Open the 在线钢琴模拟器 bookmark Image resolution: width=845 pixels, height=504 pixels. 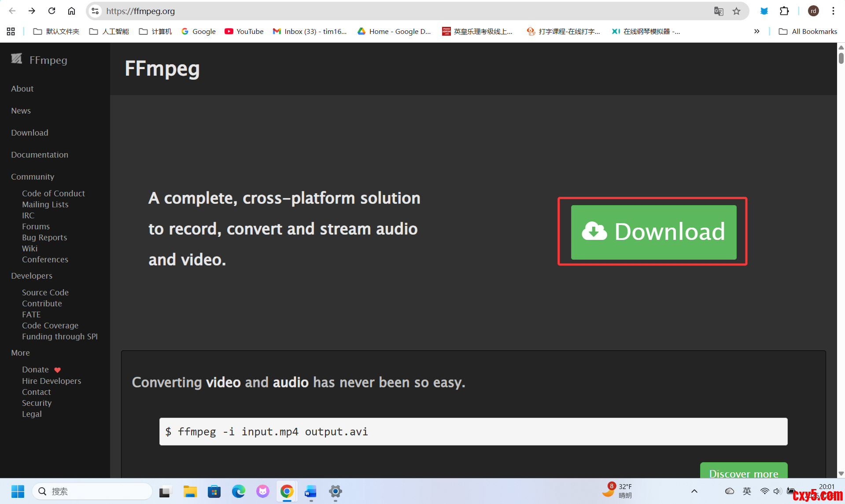coord(646,31)
